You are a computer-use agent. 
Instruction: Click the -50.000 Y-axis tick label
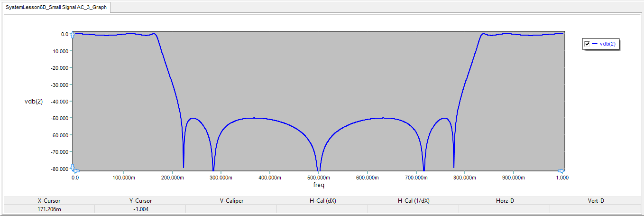59,118
